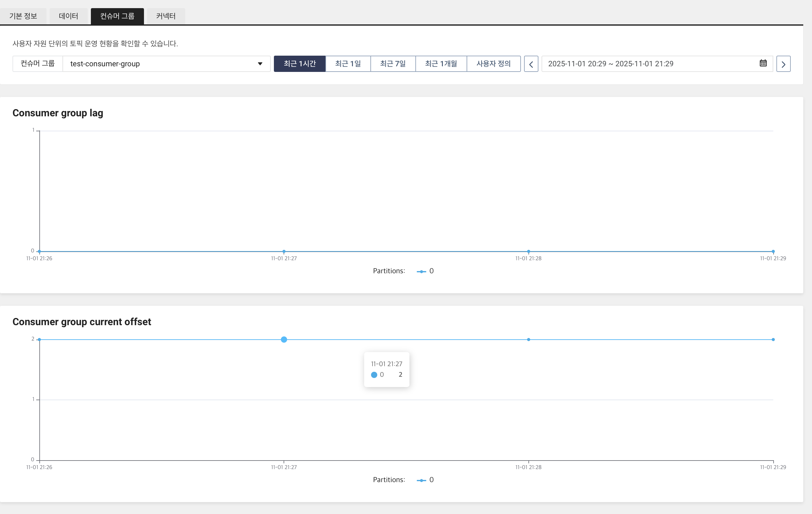Open the 데이터 tab
812x514 pixels.
point(68,16)
